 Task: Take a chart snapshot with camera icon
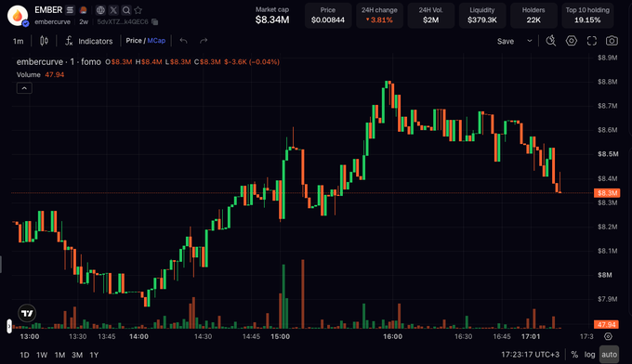click(x=612, y=41)
